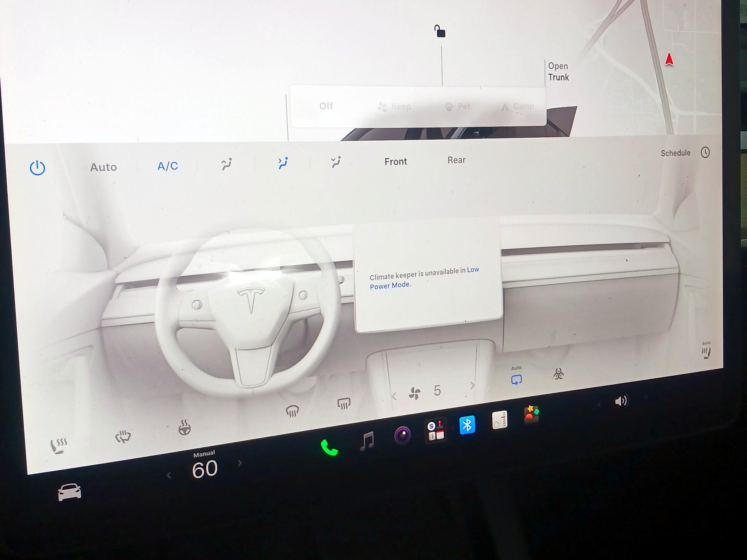Viewport: 747px width, 560px height.
Task: Activate Bioweapon Defense Mode icon
Action: [x=558, y=374]
